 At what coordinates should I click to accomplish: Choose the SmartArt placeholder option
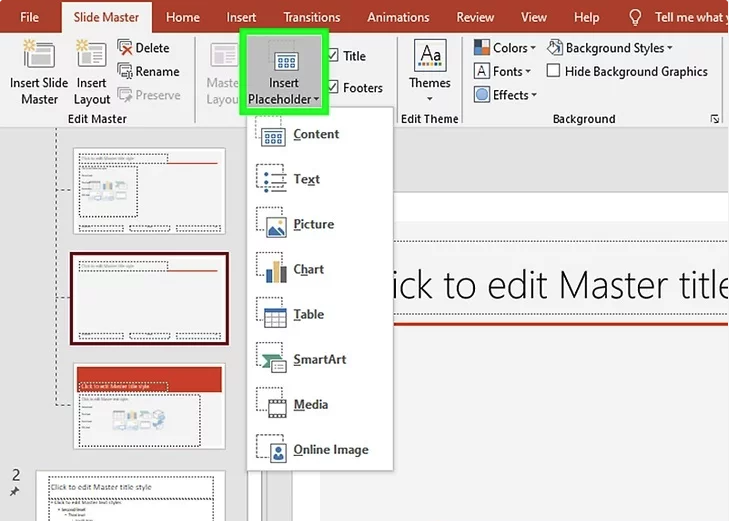[x=320, y=359]
